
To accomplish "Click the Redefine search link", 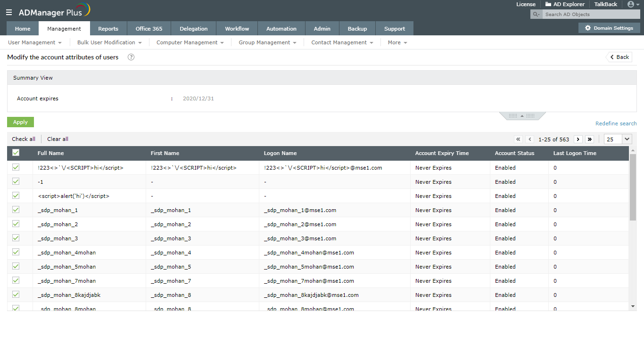I will tap(616, 123).
